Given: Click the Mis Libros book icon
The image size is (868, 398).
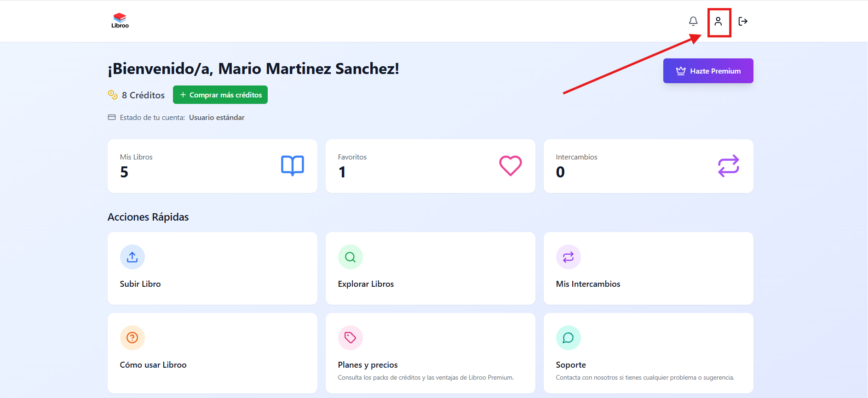Looking at the screenshot, I should [x=293, y=166].
